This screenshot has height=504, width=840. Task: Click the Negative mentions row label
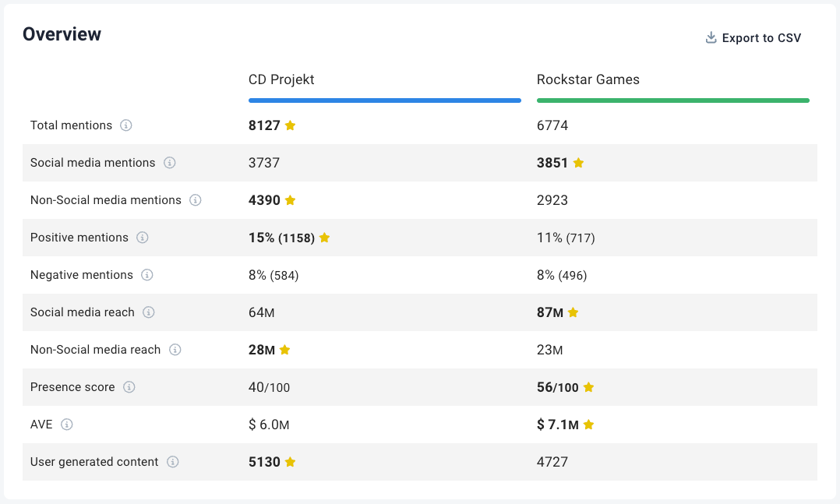coord(81,275)
